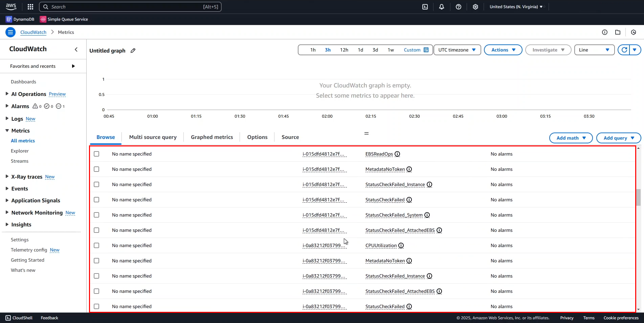The height and width of the screenshot is (323, 644).
Task: Open the custom time range calendar icon
Action: pos(426,50)
